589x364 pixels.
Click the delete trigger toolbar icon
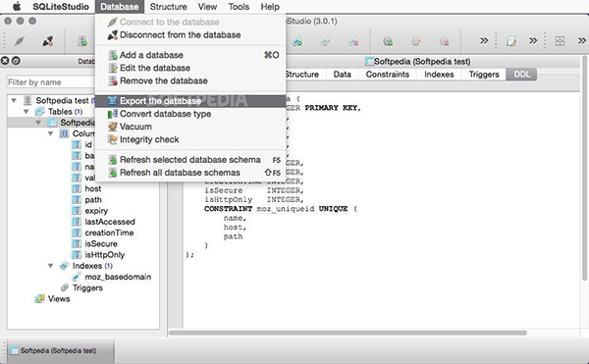[444, 41]
